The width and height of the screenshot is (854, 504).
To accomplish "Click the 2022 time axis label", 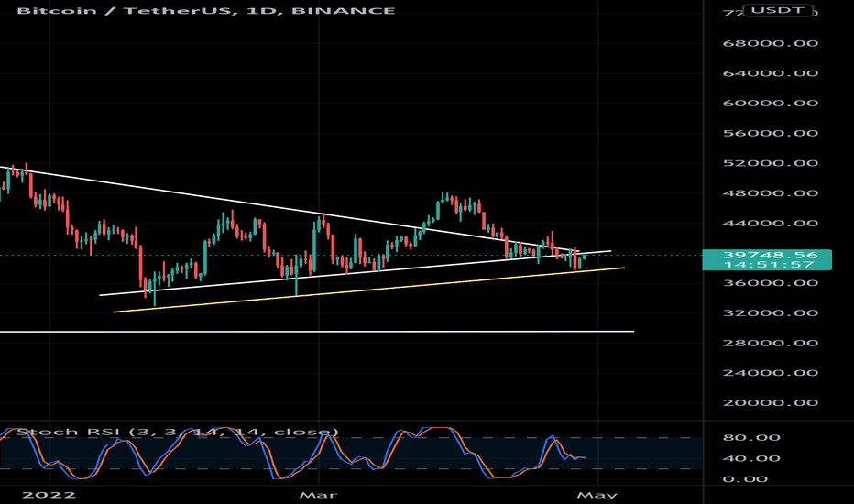I will click(x=49, y=495).
